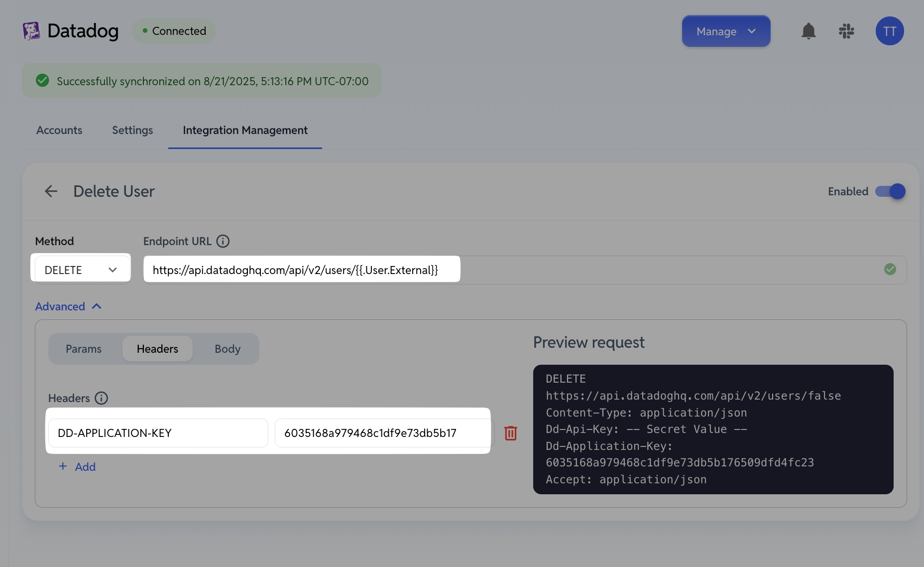Image resolution: width=924 pixels, height=567 pixels.
Task: Open the TT user avatar menu
Action: point(890,31)
